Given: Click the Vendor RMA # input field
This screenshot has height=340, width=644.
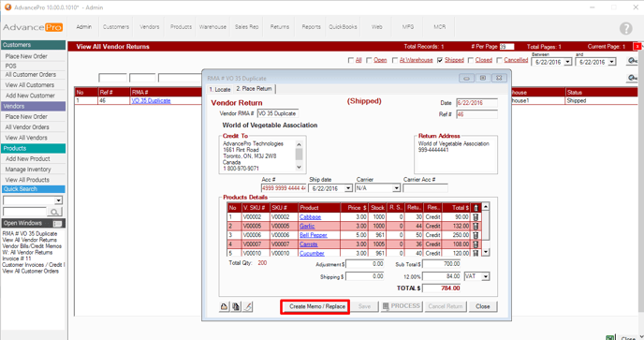Looking at the screenshot, I should pos(278,113).
